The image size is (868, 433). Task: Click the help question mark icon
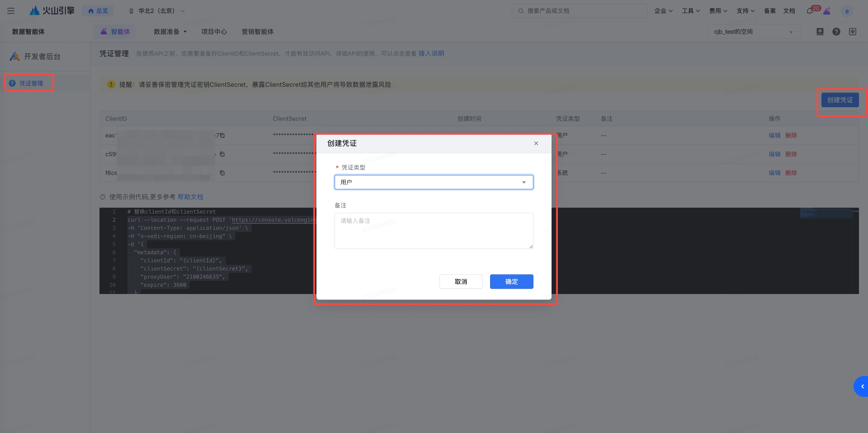(x=836, y=32)
